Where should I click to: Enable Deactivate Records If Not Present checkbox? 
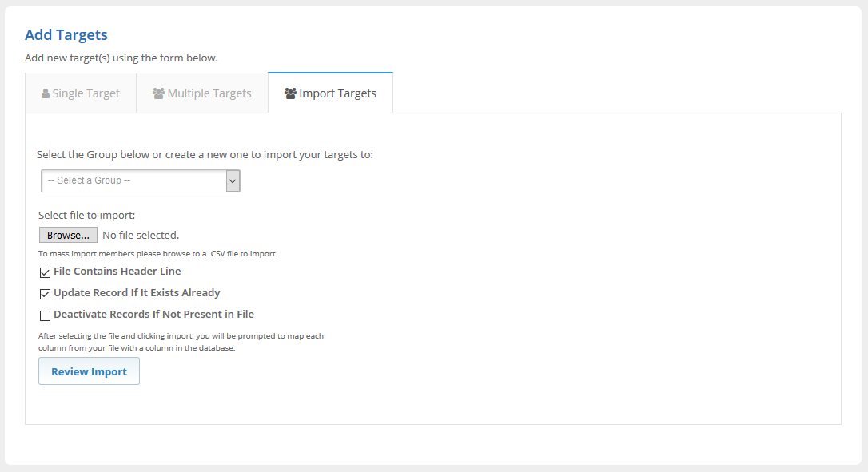coord(46,315)
